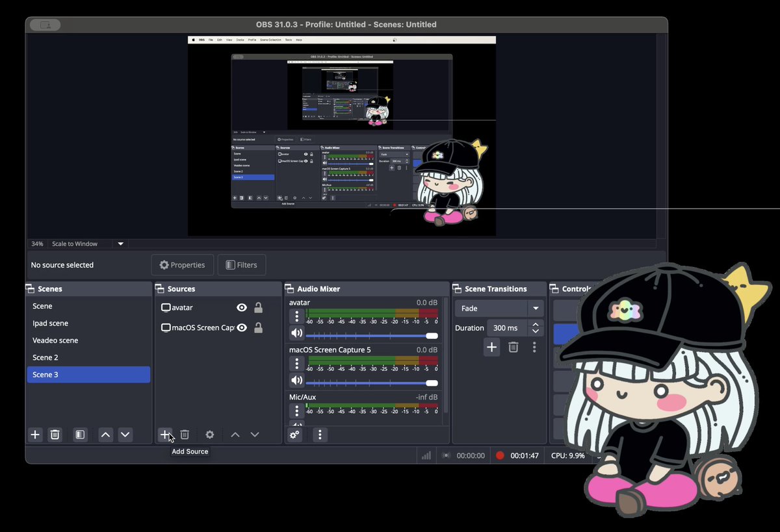Move source down in Sources list
This screenshot has width=780, height=532.
point(255,435)
